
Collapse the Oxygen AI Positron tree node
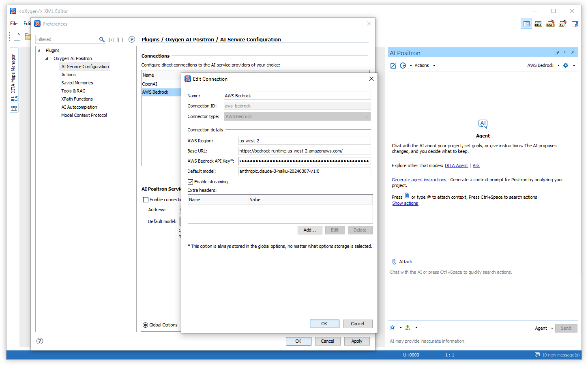(47, 58)
